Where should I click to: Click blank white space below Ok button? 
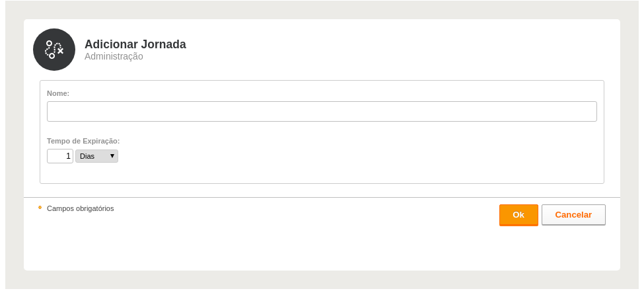(519, 247)
